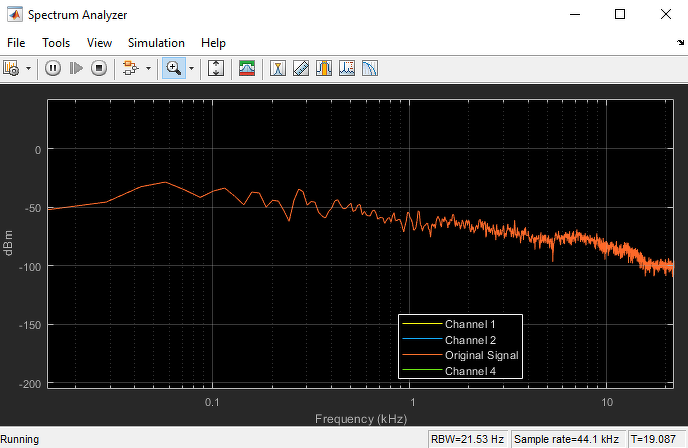
Task: Click the Step Forward button
Action: pyautogui.click(x=76, y=68)
